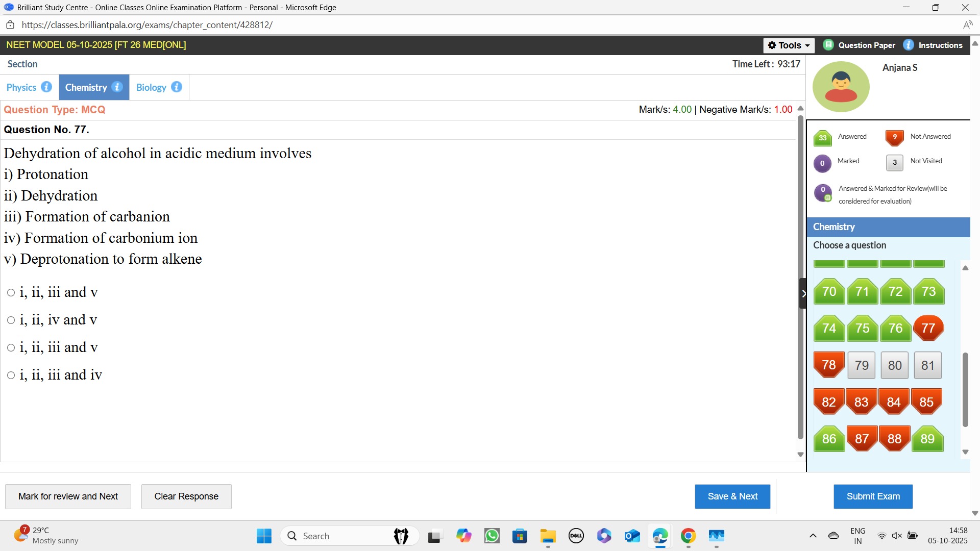The width and height of the screenshot is (980, 551).
Task: Open the Instructions info icon
Action: click(909, 45)
